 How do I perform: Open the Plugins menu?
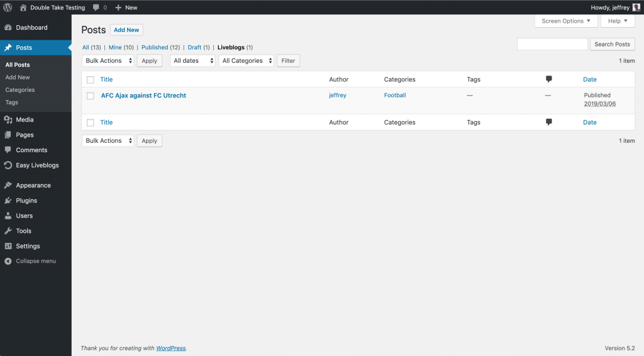[x=36, y=201]
